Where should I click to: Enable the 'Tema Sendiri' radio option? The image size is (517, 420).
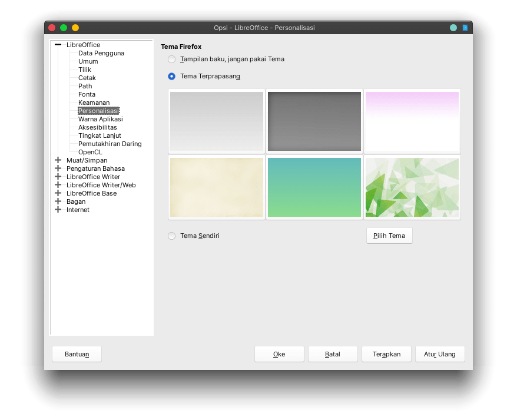tap(171, 236)
